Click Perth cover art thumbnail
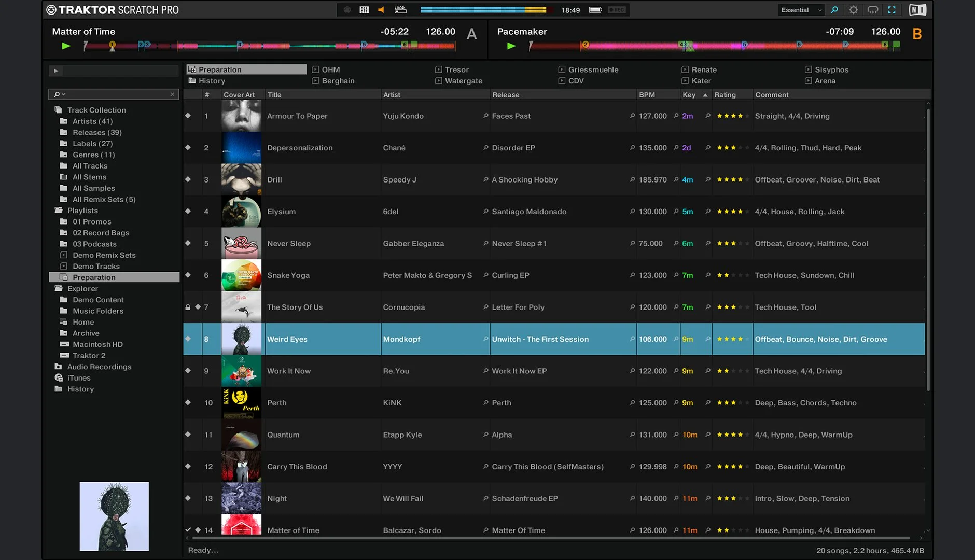 click(x=241, y=403)
